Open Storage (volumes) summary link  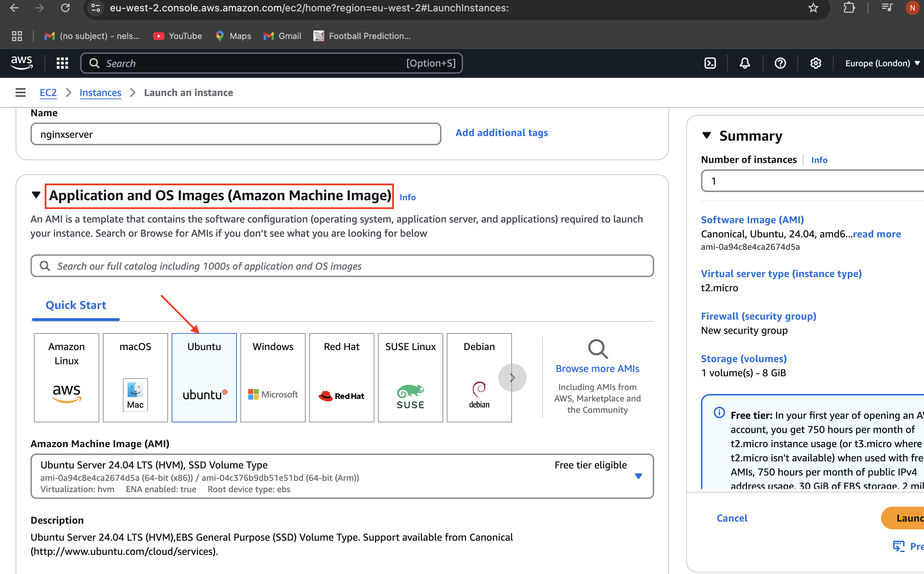pyautogui.click(x=744, y=359)
